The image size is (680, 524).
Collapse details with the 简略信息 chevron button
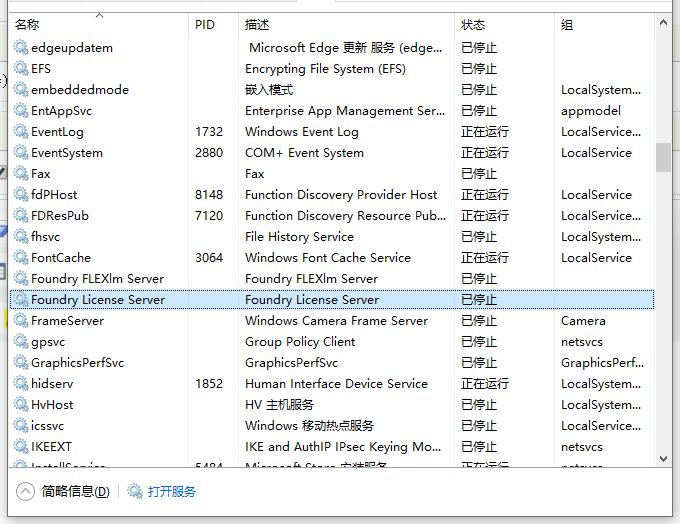(26, 491)
